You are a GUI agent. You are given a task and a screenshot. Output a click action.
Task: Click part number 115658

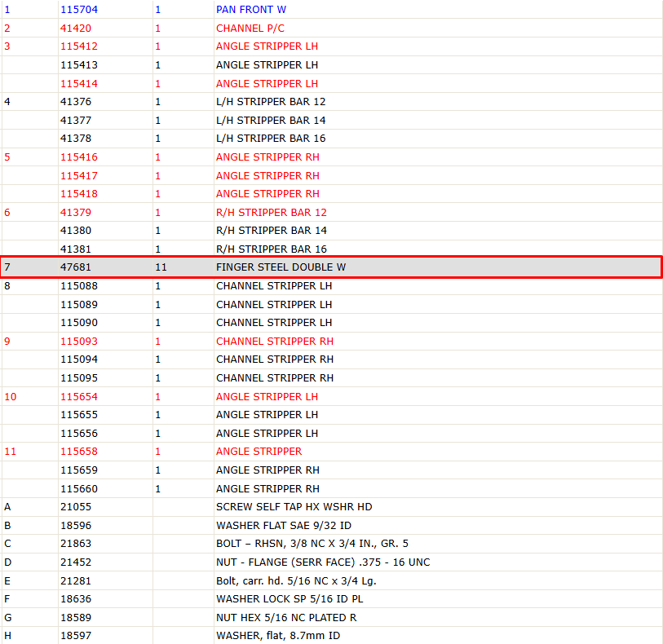(79, 452)
